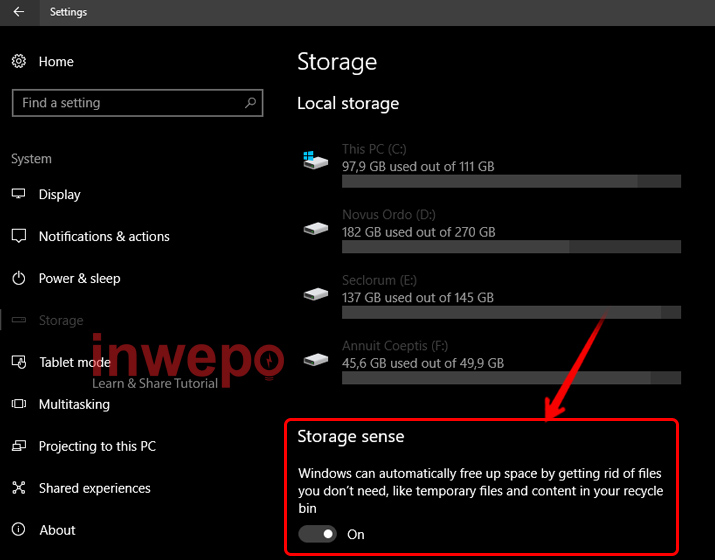Click the About info icon
Screen dimensions: 715x560
point(19,530)
